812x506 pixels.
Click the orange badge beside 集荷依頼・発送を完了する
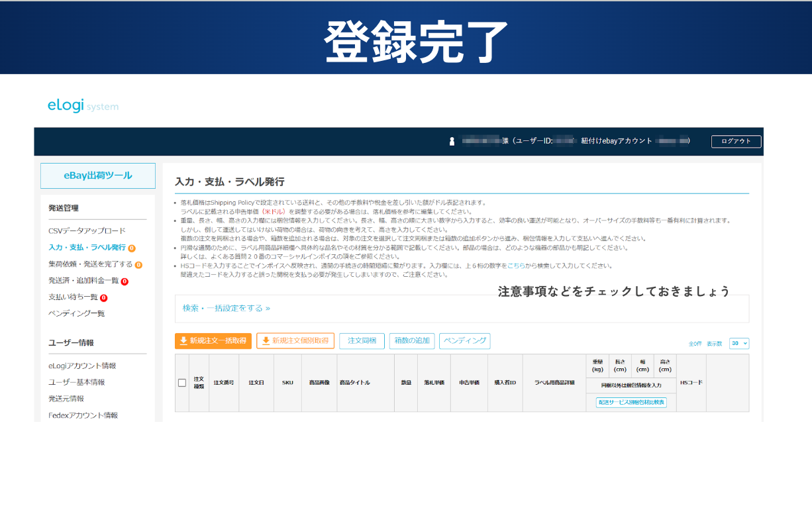click(x=138, y=265)
